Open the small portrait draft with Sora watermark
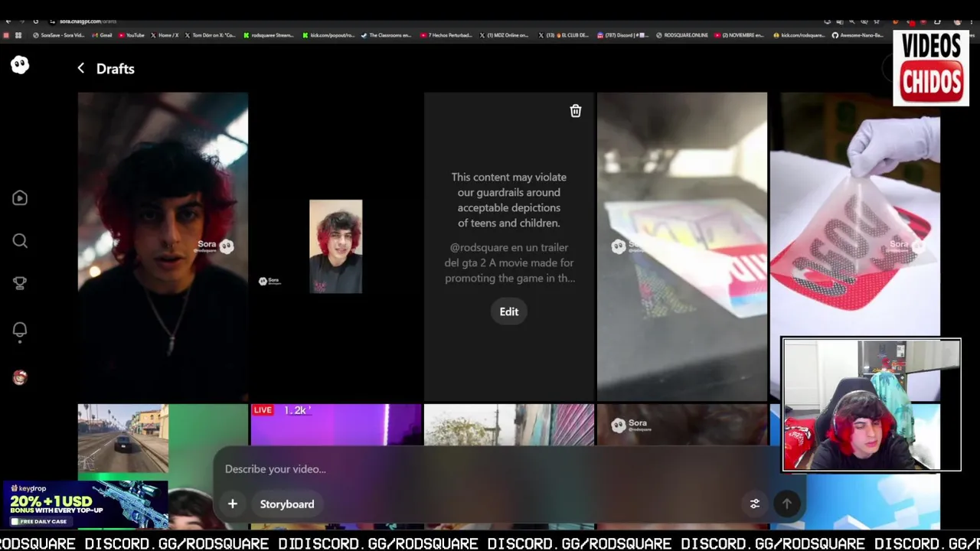Image resolution: width=980 pixels, height=551 pixels. [x=335, y=246]
